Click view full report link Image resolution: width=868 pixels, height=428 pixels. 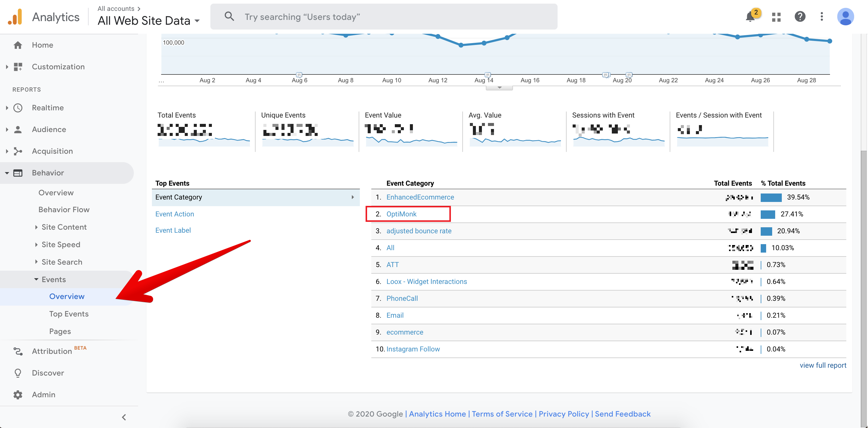click(823, 365)
